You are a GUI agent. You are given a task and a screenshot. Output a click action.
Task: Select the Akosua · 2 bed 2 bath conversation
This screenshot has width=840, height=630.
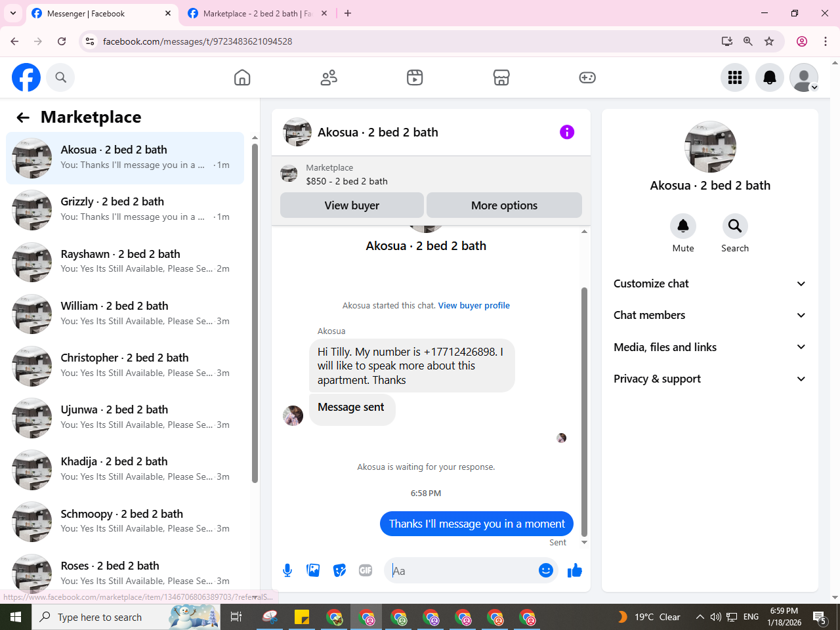pyautogui.click(x=125, y=158)
